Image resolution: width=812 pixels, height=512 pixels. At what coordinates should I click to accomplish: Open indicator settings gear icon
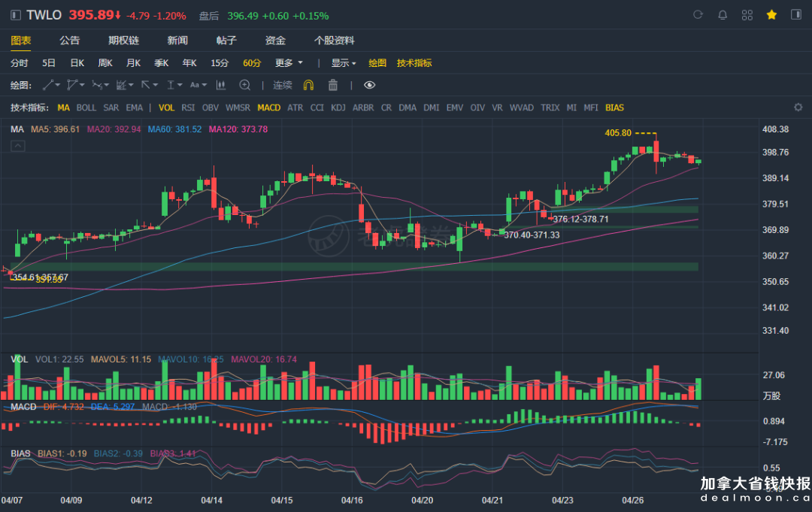point(798,108)
